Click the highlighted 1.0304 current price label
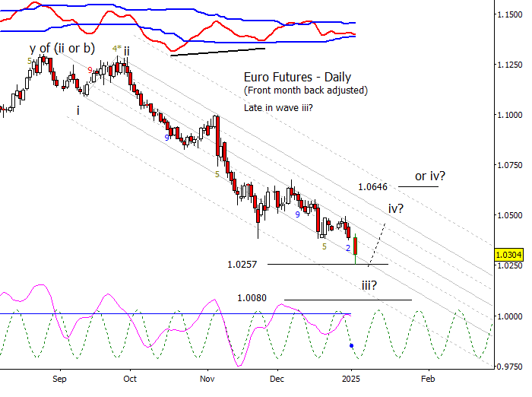This screenshot has height=397, width=532. coord(508,255)
